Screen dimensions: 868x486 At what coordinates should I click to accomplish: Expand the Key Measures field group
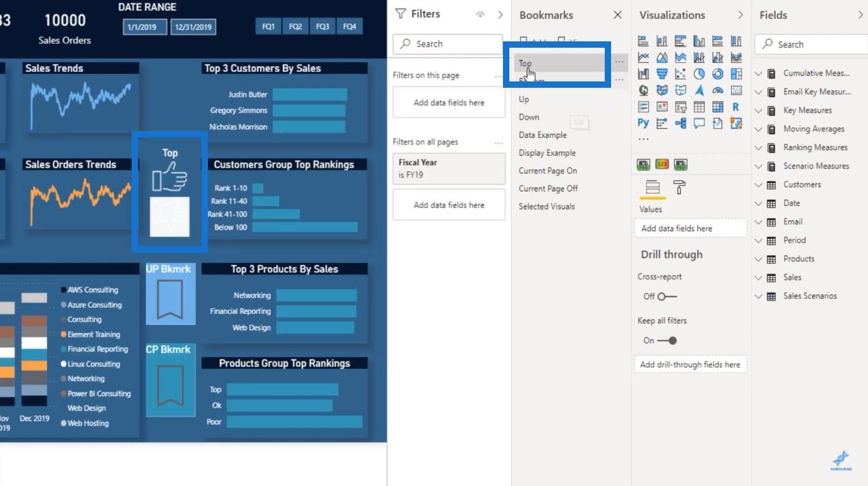tap(759, 110)
